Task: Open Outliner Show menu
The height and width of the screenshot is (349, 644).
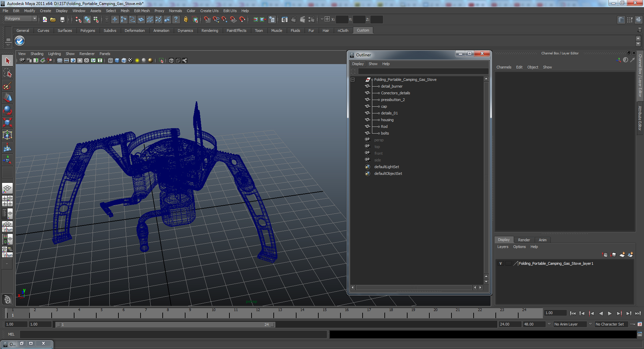Action: 373,64
